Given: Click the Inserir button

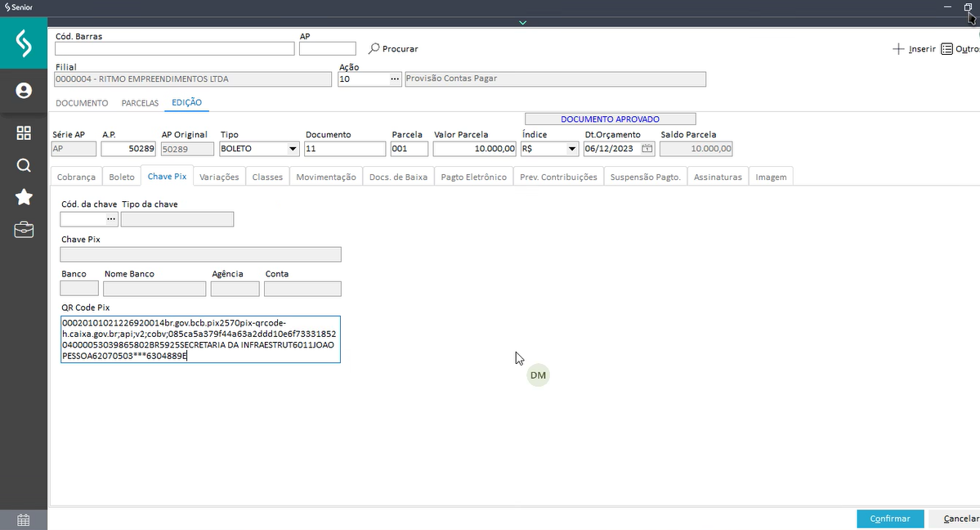Looking at the screenshot, I should 914,49.
